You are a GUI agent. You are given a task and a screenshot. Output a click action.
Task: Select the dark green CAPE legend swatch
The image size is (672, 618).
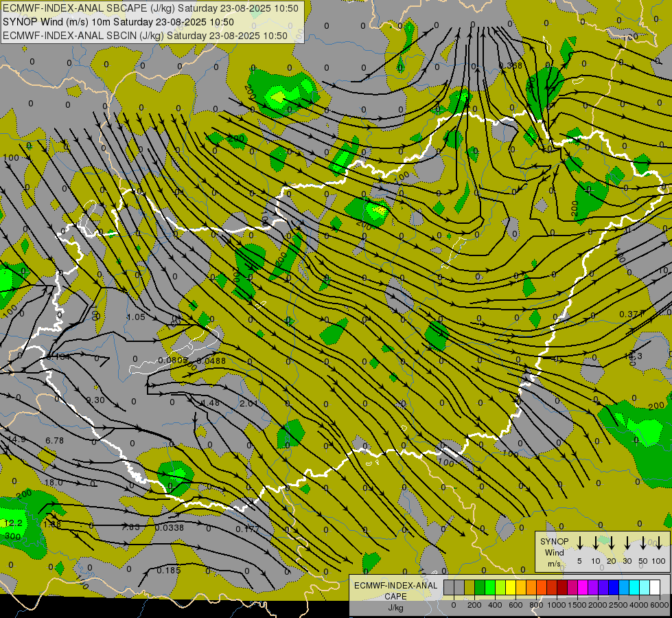point(480,588)
